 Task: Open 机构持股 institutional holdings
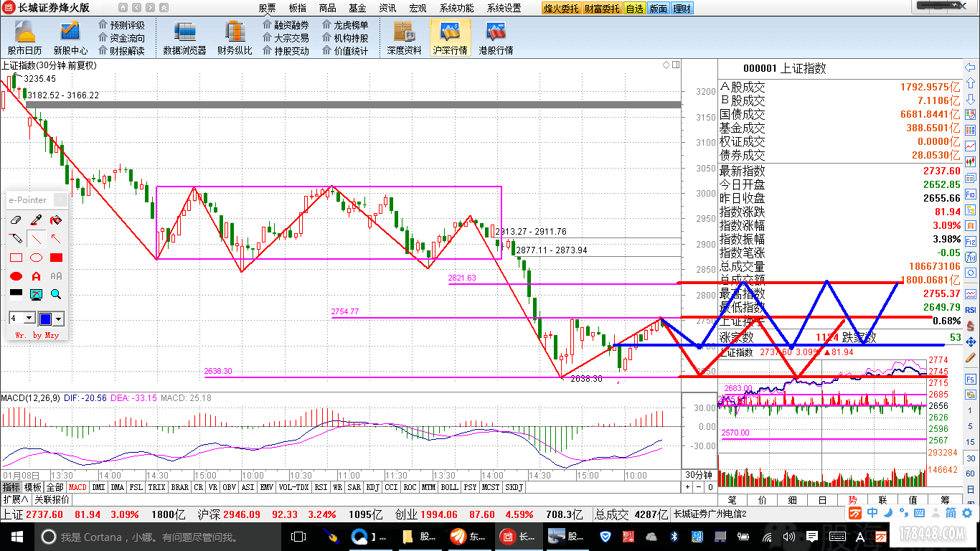[345, 38]
